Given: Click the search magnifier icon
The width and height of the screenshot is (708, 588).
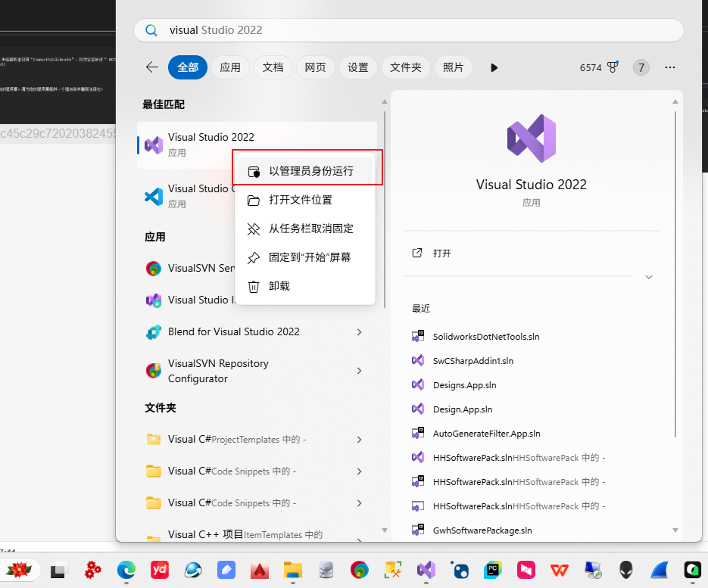Looking at the screenshot, I should [x=151, y=30].
